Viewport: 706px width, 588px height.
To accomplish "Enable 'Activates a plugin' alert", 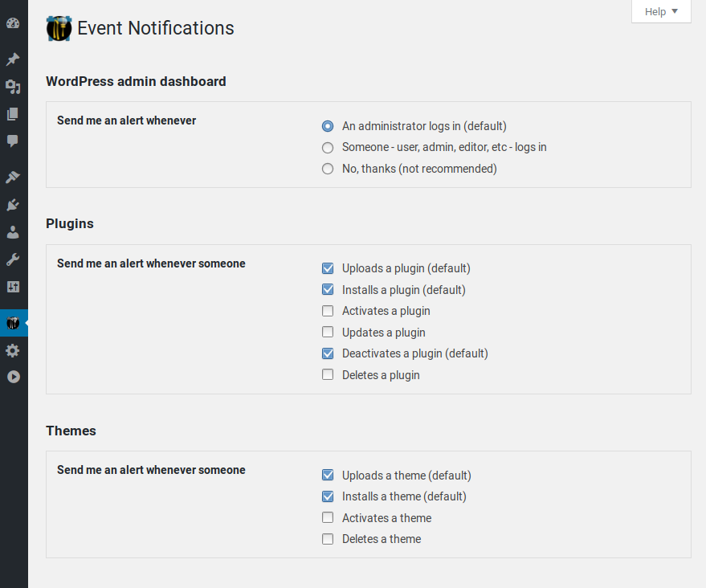I will tap(328, 311).
